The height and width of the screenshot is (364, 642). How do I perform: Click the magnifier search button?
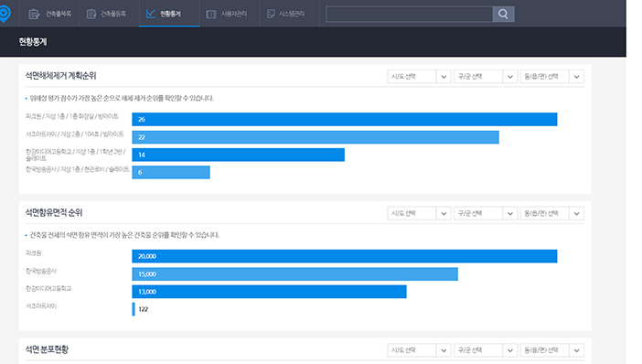(503, 14)
